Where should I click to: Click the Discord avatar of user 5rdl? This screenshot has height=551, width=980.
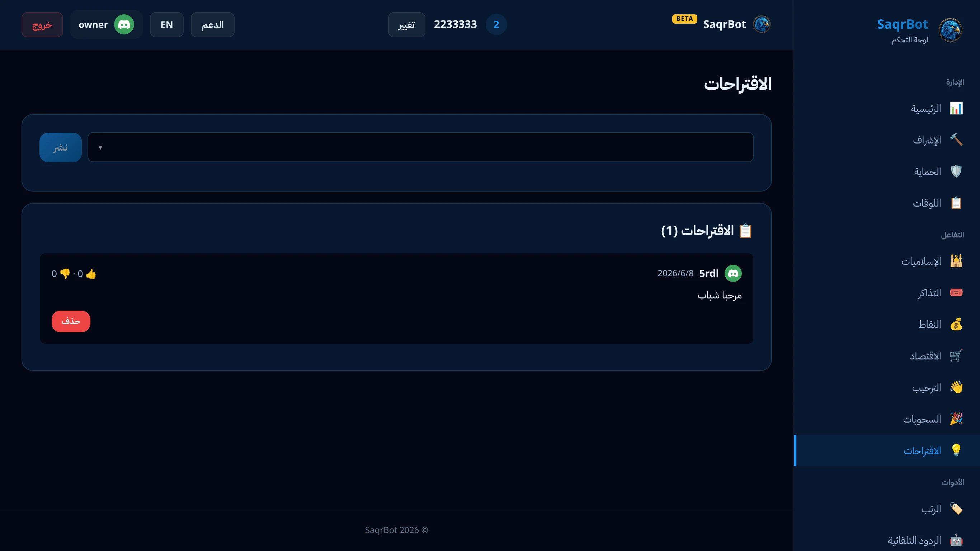click(x=733, y=273)
